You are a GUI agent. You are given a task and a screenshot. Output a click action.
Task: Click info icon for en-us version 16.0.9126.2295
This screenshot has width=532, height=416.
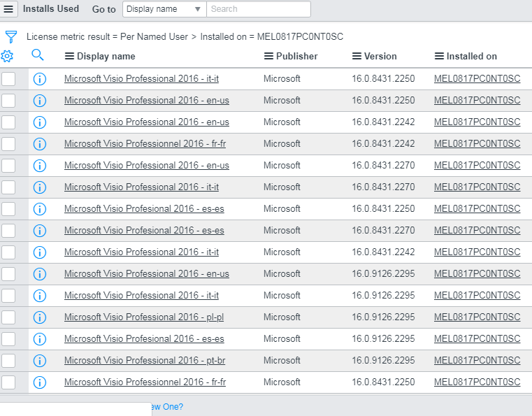click(40, 274)
